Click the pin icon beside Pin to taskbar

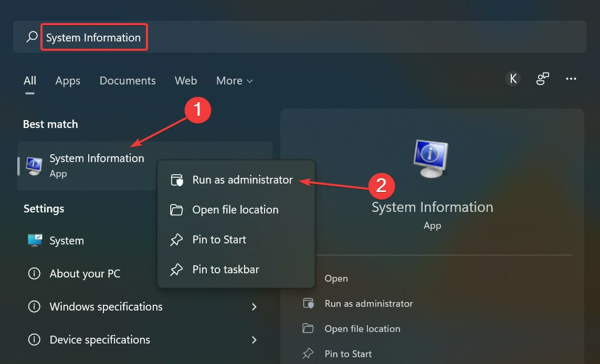[x=176, y=270]
